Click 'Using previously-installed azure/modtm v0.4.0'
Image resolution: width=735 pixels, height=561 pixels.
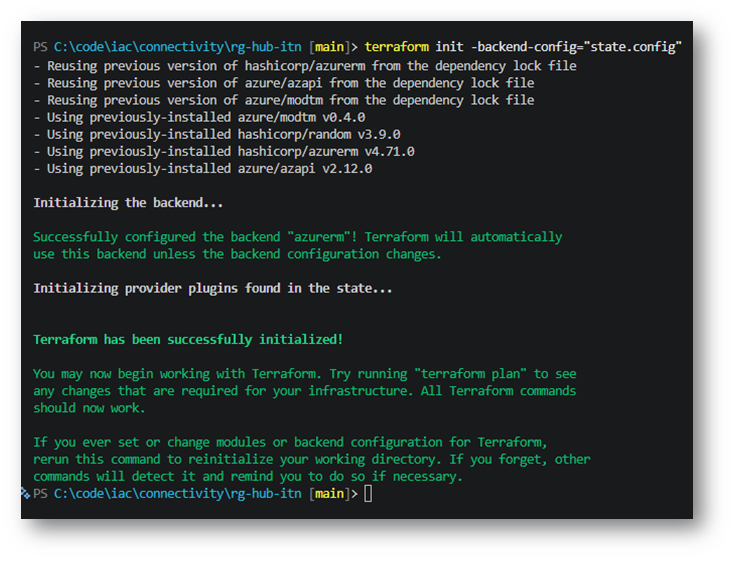[x=199, y=117]
